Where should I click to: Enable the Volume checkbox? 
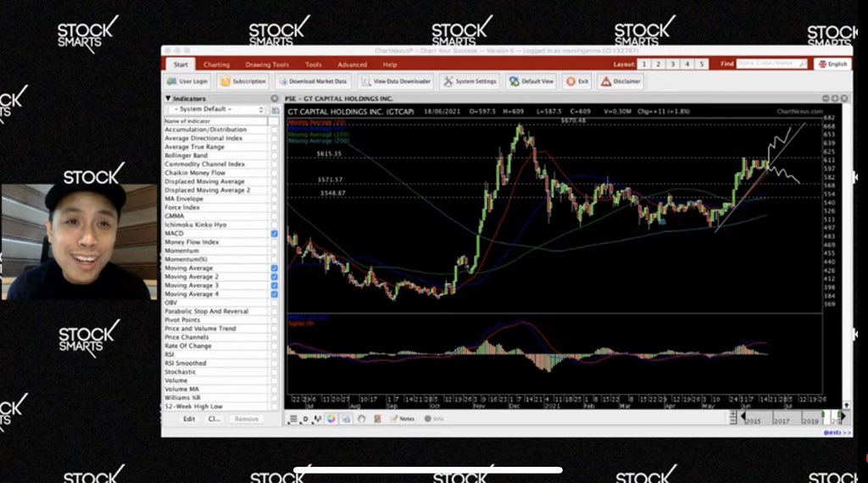274,380
